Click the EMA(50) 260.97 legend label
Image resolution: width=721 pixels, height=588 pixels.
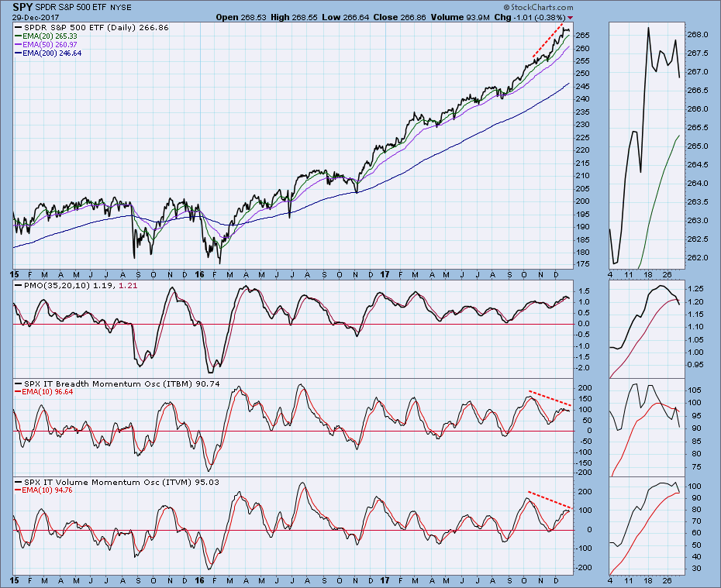click(x=50, y=45)
